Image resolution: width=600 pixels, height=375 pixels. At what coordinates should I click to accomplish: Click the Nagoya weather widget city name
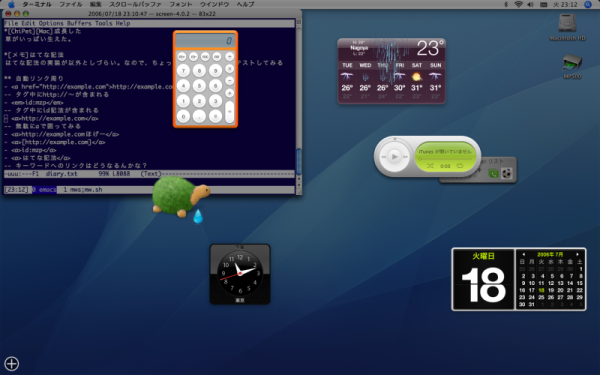tap(359, 48)
